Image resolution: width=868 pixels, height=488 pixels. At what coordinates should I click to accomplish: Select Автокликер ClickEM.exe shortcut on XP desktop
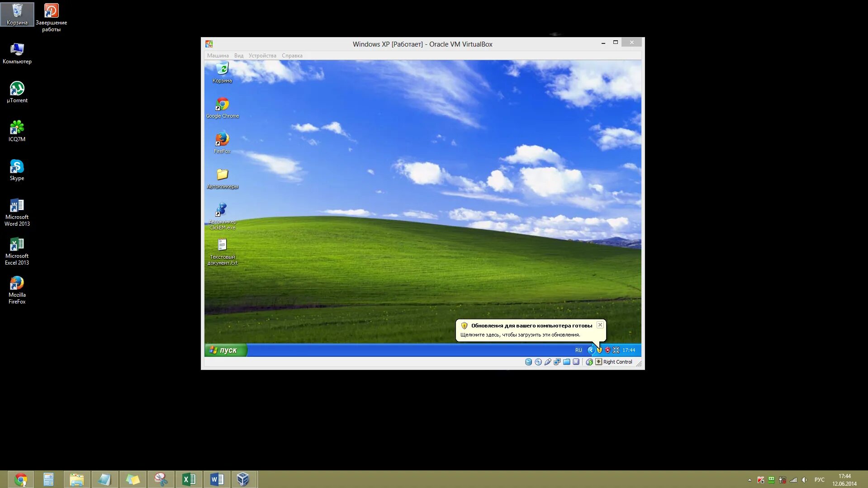tap(222, 217)
